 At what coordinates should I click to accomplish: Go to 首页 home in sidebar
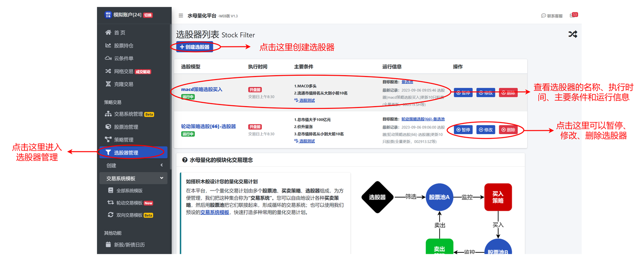pos(119,33)
